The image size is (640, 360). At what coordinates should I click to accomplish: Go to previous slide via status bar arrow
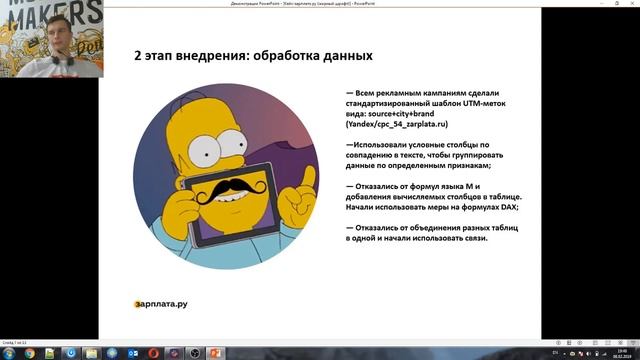[558, 343]
